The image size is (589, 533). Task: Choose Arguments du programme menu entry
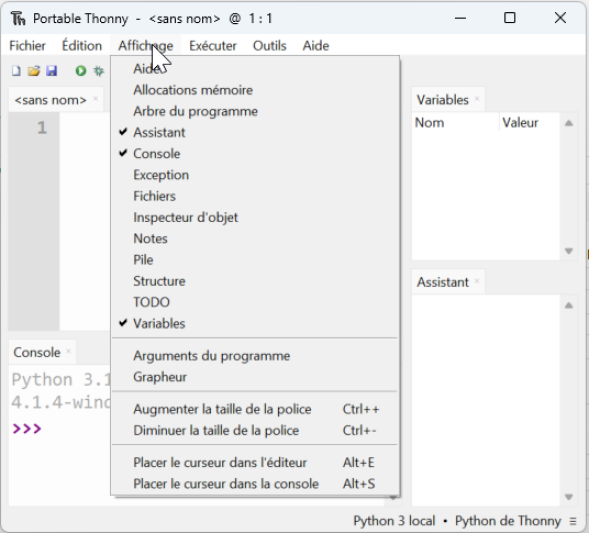pos(255,356)
